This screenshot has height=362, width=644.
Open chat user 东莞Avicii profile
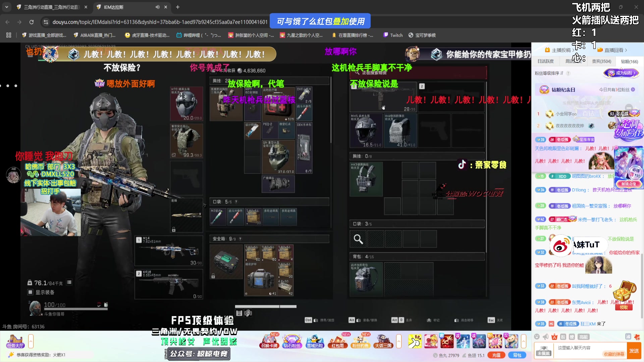[581, 302]
